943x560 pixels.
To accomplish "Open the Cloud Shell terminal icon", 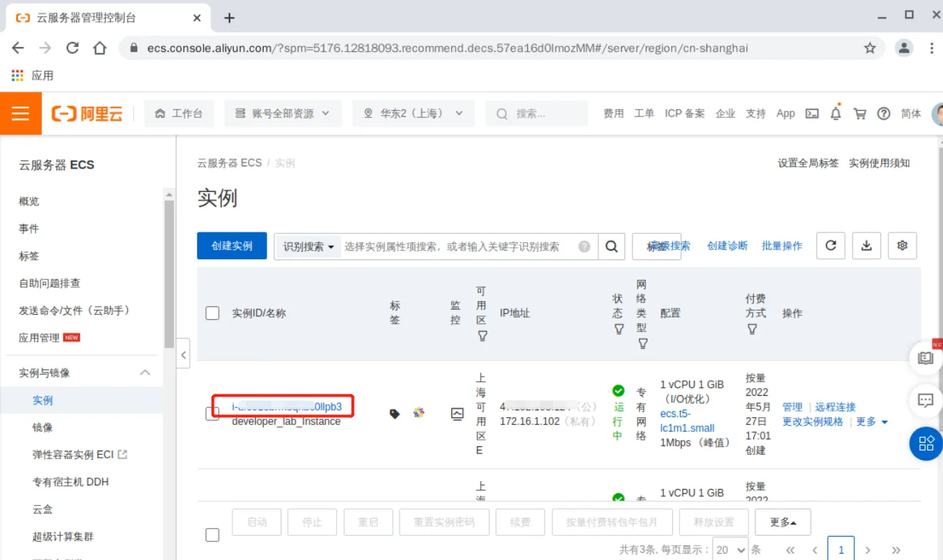I will click(x=812, y=114).
